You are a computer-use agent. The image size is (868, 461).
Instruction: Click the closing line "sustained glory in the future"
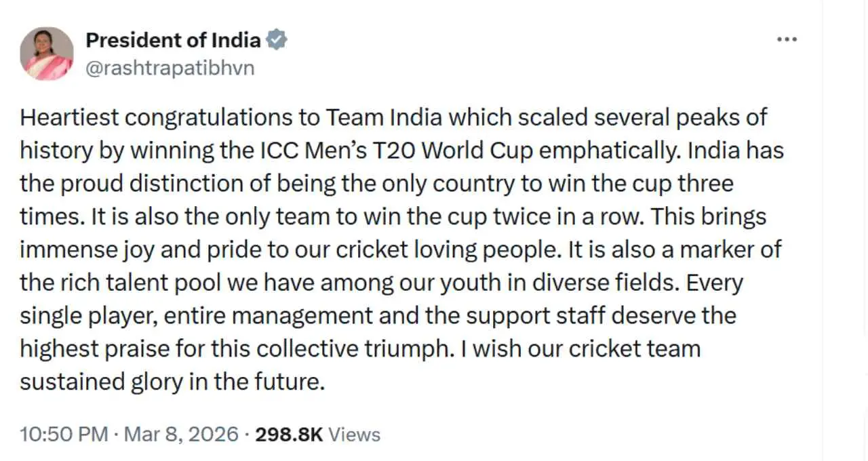click(170, 382)
